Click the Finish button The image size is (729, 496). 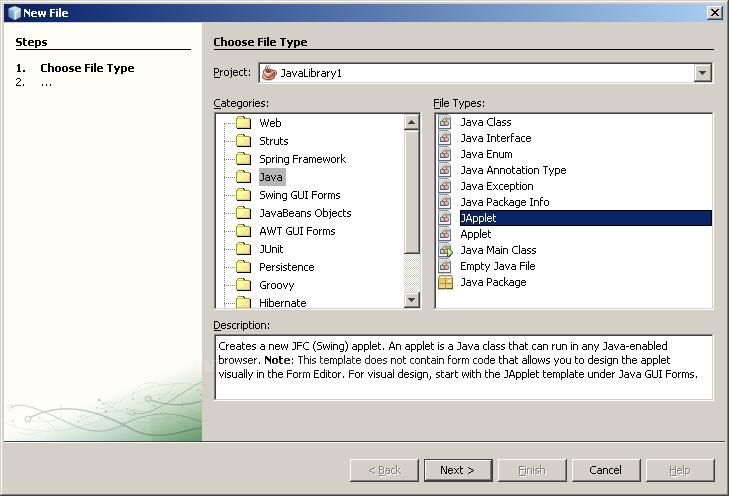532,470
